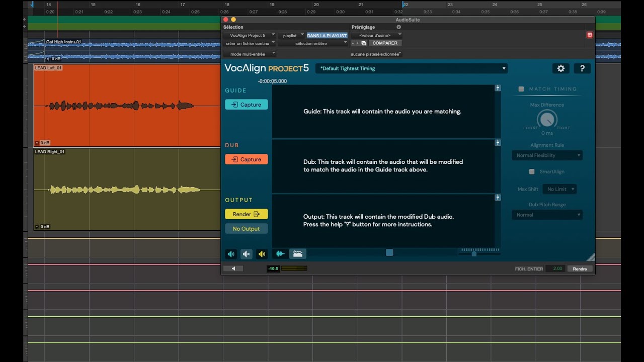Click the preset plus button
This screenshot has width=644, height=362.
coord(358,43)
